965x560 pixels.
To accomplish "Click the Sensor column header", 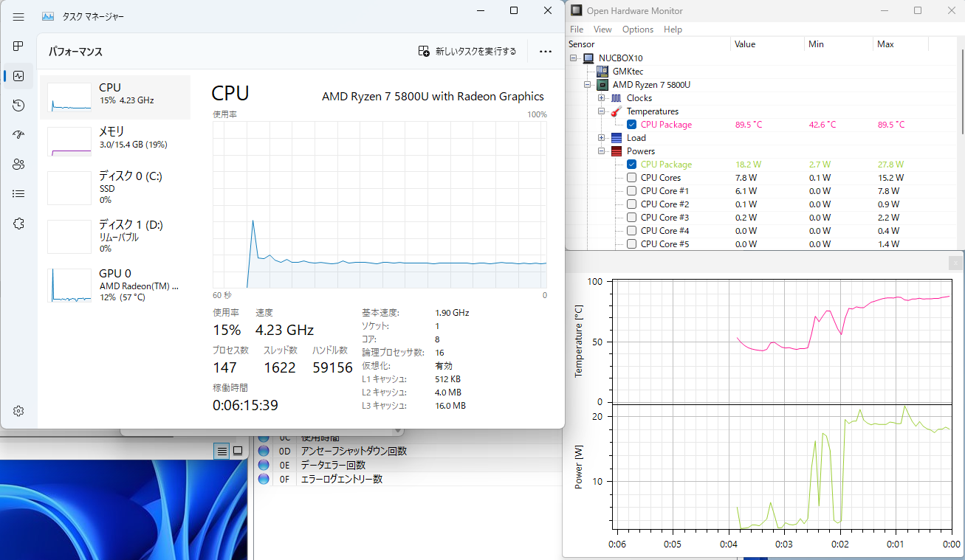I will tap(648, 44).
